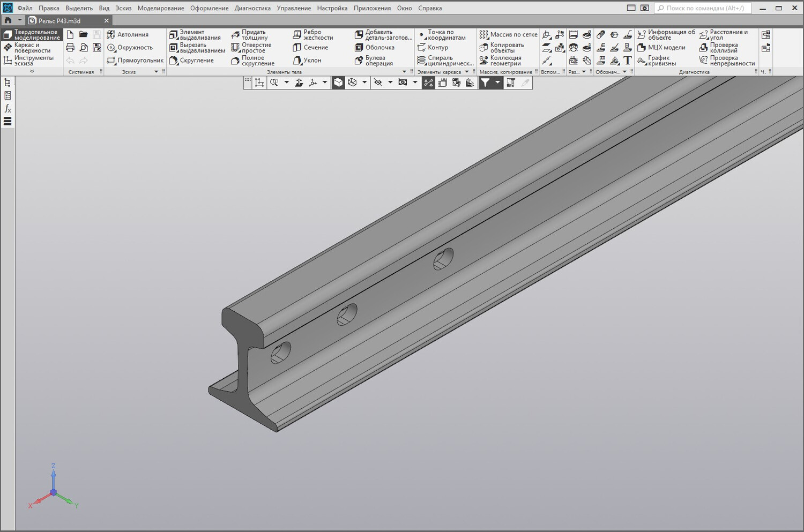Viewport: 804px width, 532px height.
Task: Toggle shaded display mode cube
Action: pos(338,83)
